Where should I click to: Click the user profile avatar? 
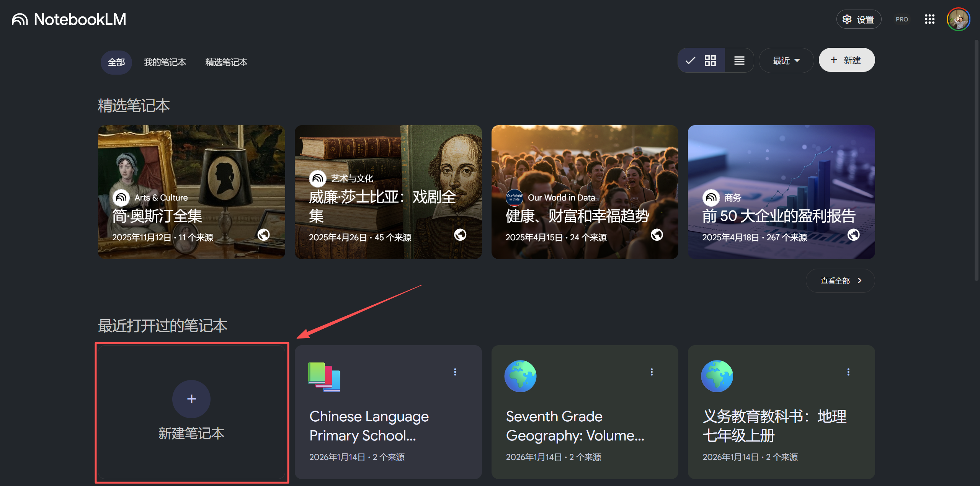pos(959,19)
